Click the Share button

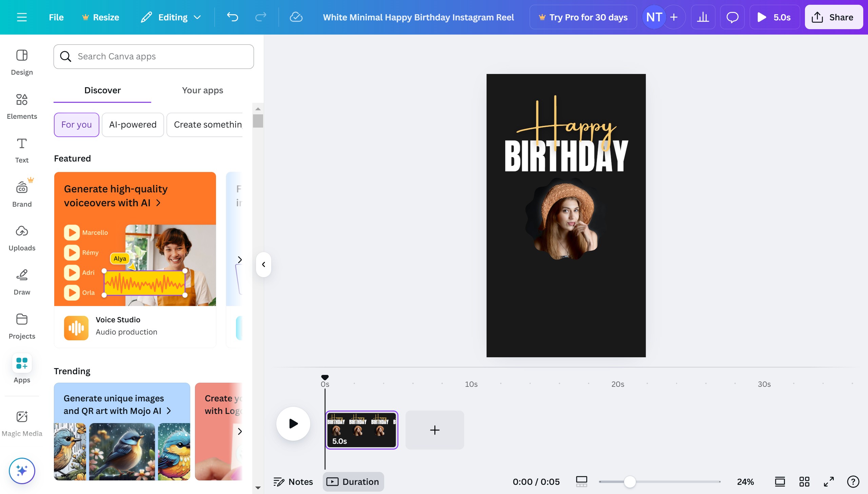tap(833, 17)
